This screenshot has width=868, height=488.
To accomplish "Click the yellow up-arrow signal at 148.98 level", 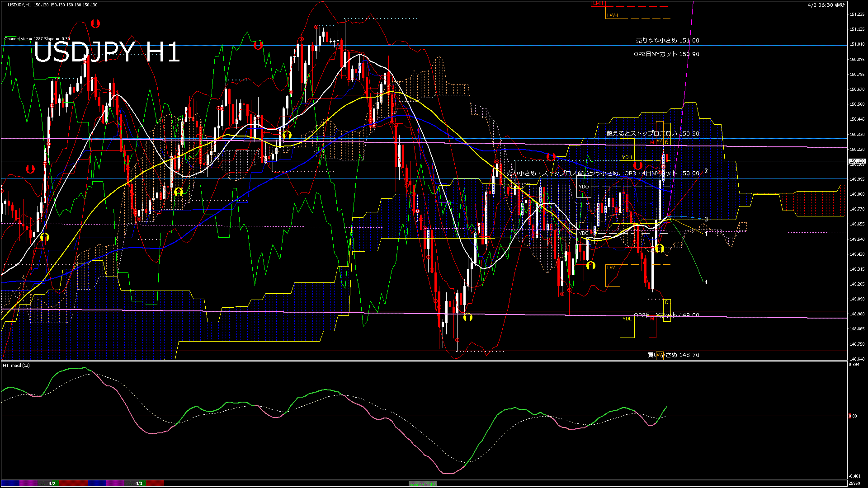I will tap(468, 317).
